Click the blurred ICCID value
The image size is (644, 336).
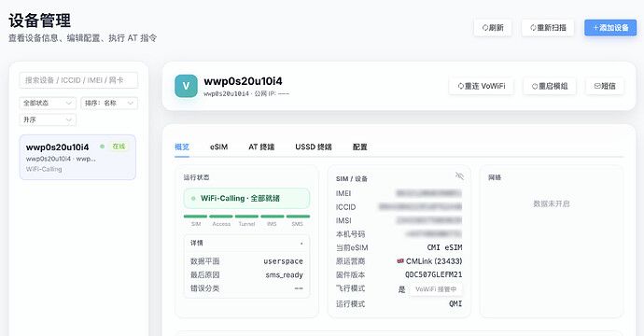(420, 206)
